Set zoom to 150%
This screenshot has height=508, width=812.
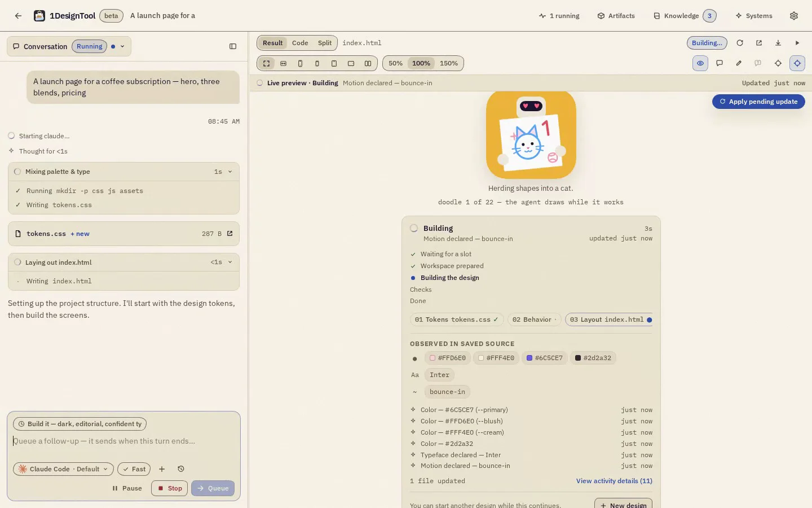coord(449,63)
